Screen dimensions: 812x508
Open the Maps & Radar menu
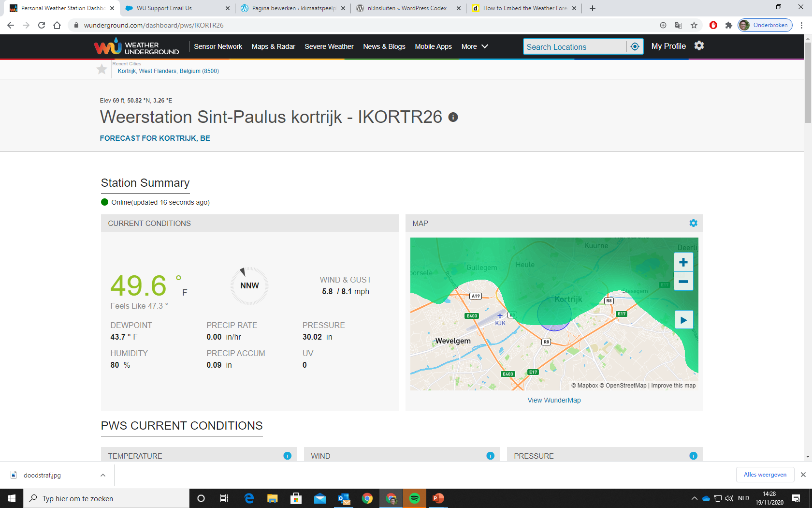[x=273, y=46]
